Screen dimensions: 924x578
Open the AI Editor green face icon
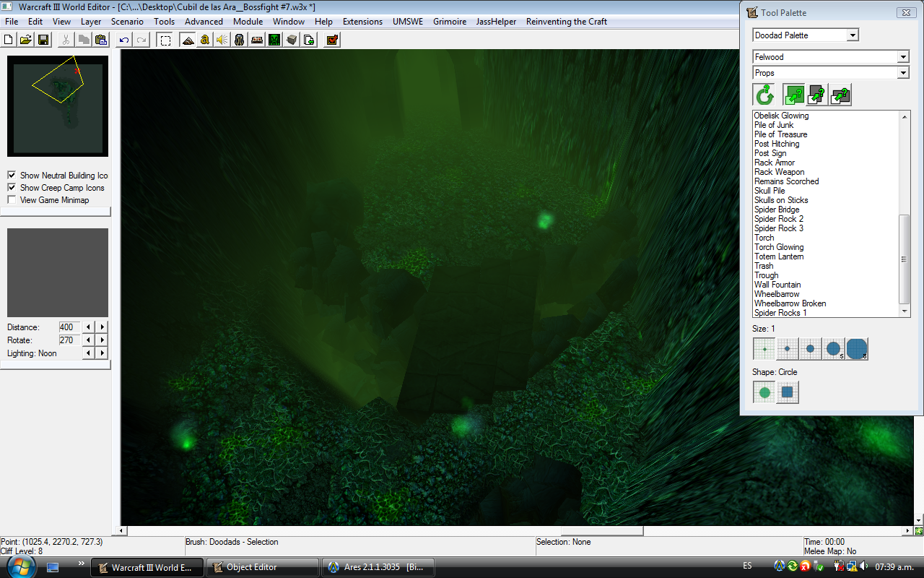pos(274,40)
